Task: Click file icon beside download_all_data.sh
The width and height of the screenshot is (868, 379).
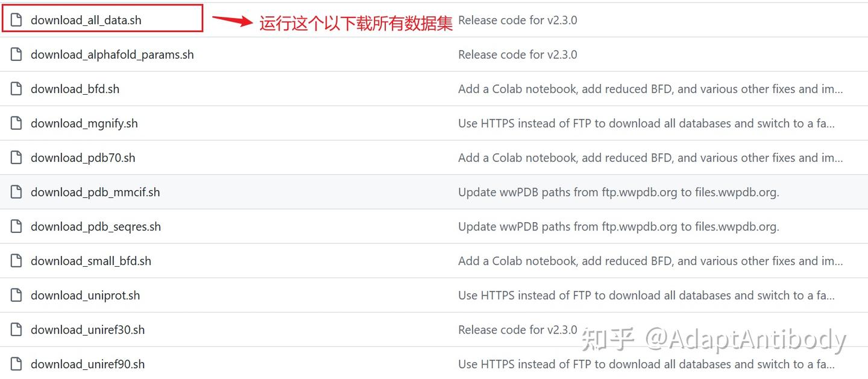Action: coord(16,20)
